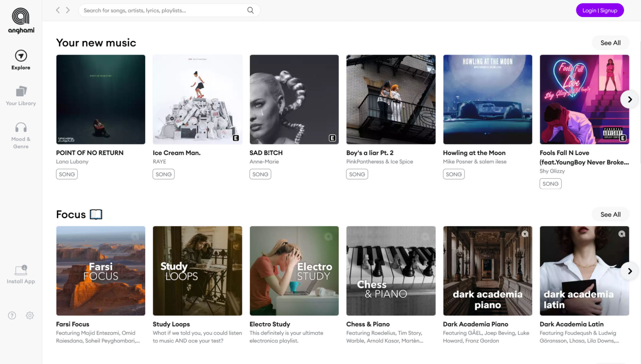Click the Dark Academia Latin title text
641x364 pixels.
[x=571, y=324]
